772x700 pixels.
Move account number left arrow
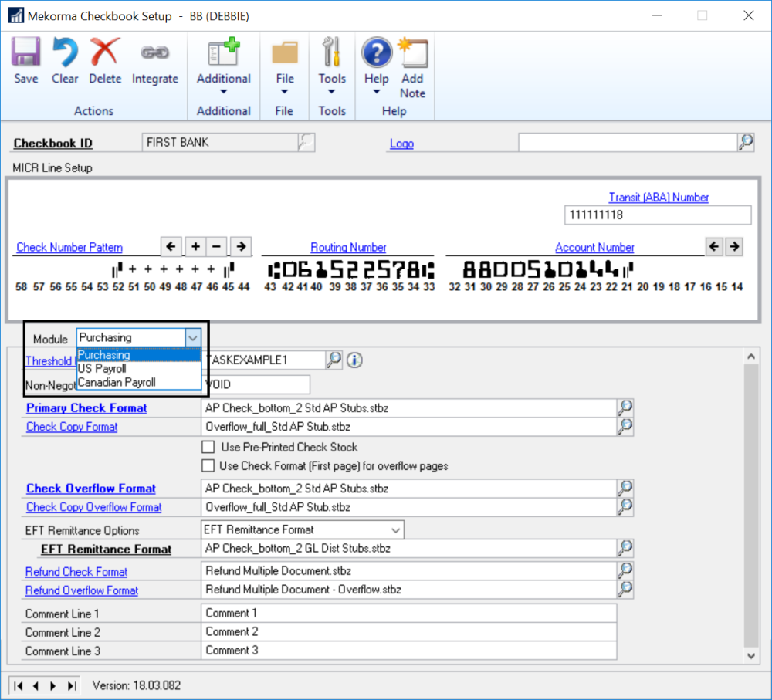click(x=714, y=246)
